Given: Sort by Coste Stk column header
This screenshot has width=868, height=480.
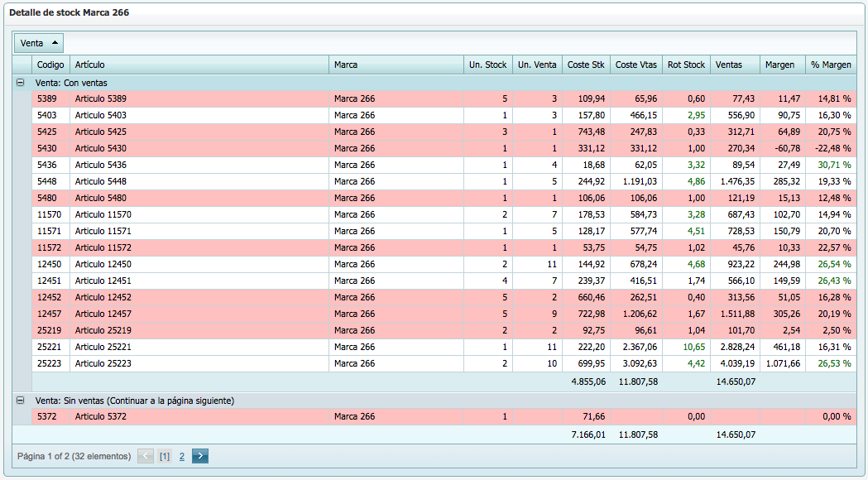Looking at the screenshot, I should coord(586,65).
